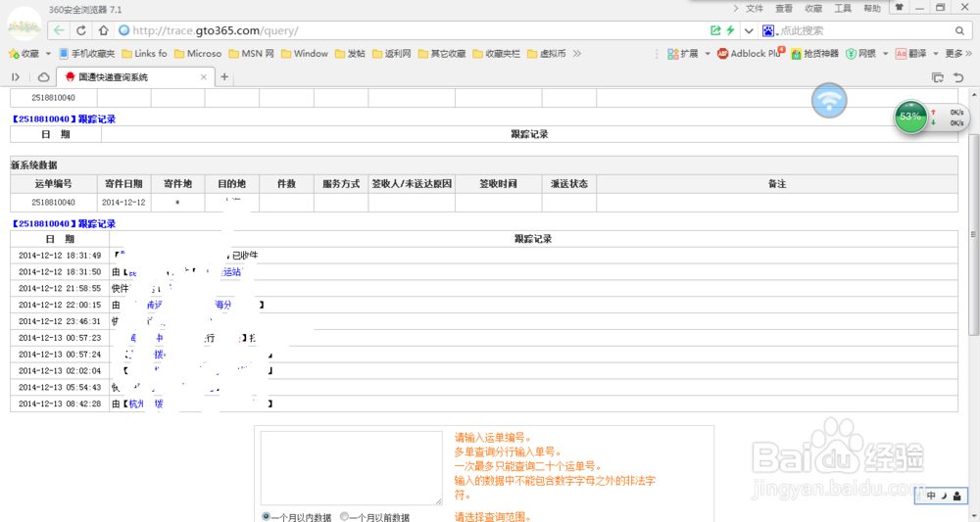This screenshot has width=980, height=522.
Task: Open the 收藏 star favorites button
Action: [x=24, y=54]
